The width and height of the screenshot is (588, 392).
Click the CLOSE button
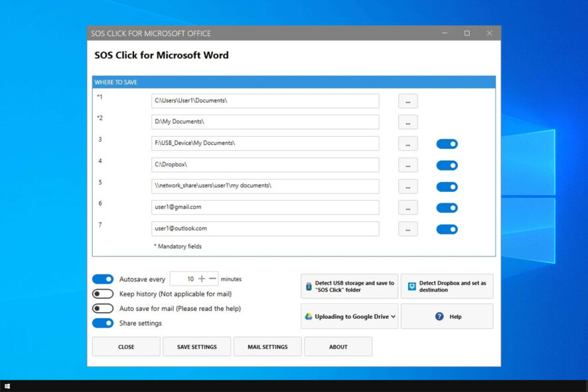(x=126, y=347)
